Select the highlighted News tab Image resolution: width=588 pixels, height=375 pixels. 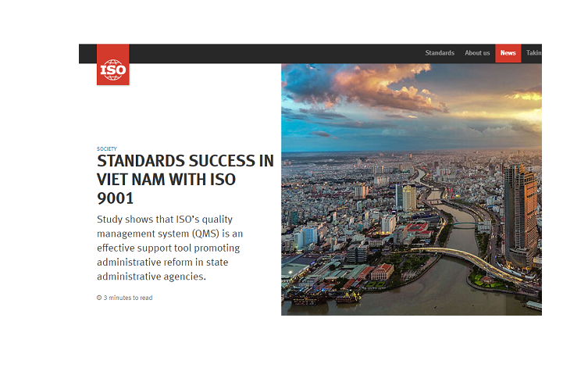point(508,53)
